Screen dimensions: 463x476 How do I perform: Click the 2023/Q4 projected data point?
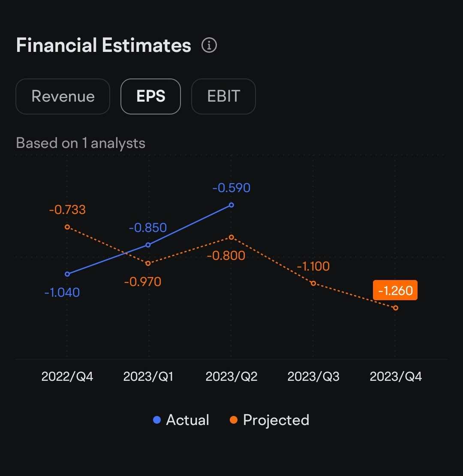[x=395, y=307]
